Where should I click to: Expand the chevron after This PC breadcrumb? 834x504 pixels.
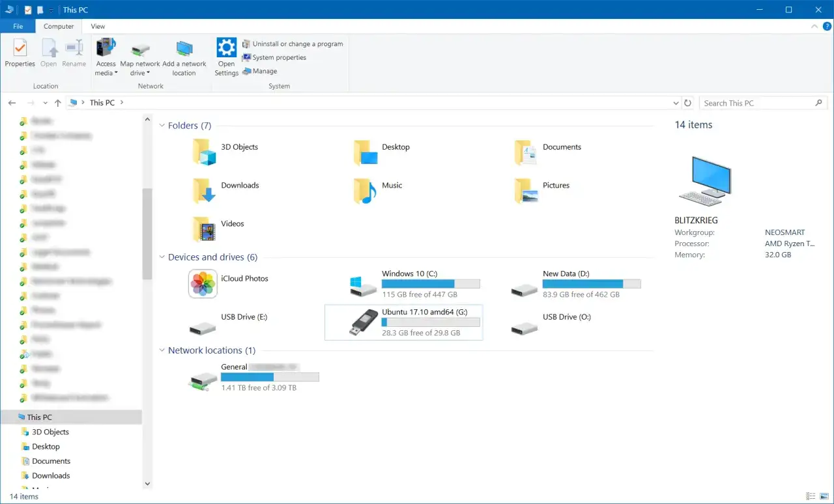click(x=122, y=103)
